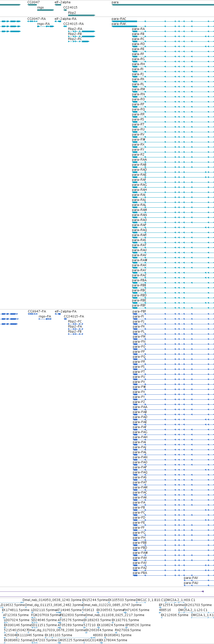214x644 pixels.
Task: Select transcript 'para-RD'
Action: [x=139, y=44]
